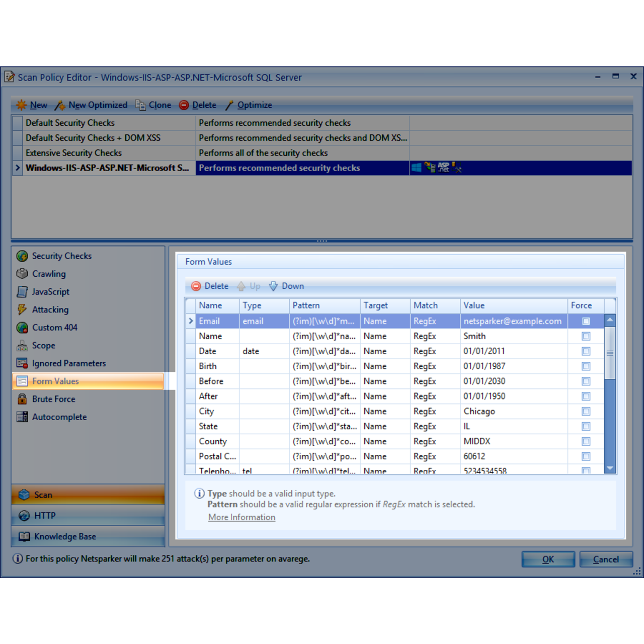Select the Brute Force section
This screenshot has width=644, height=644.
click(53, 399)
